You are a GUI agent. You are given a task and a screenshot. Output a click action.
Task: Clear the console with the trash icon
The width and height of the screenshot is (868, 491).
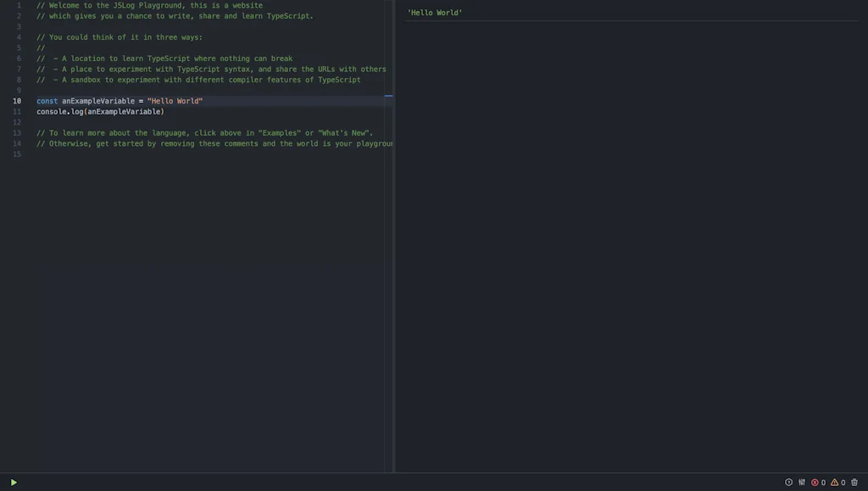click(854, 482)
